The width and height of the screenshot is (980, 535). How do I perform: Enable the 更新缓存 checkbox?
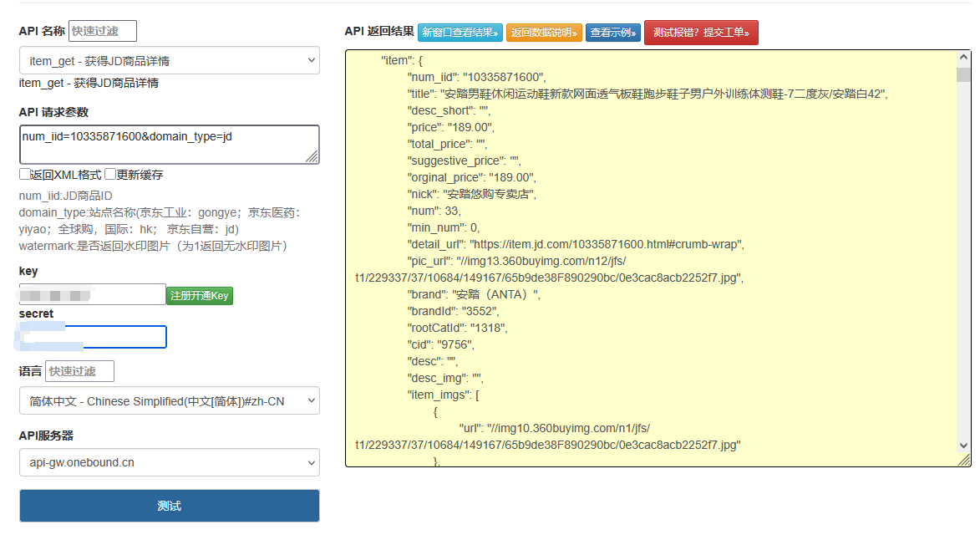[x=110, y=174]
